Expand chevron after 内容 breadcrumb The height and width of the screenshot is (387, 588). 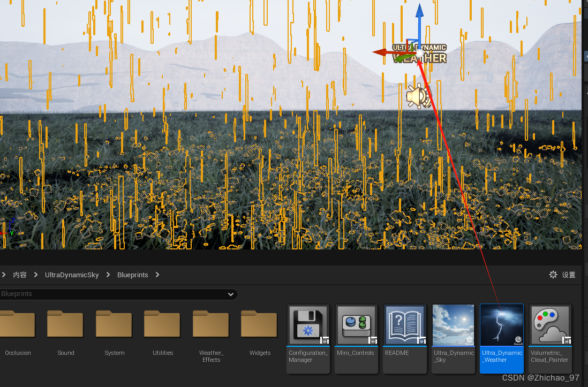36,275
